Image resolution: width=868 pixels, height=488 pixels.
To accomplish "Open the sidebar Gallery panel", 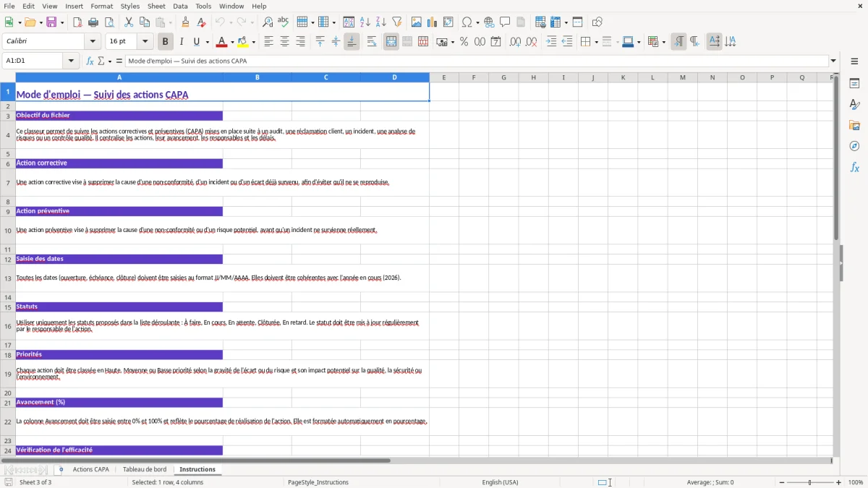I will 854,126.
